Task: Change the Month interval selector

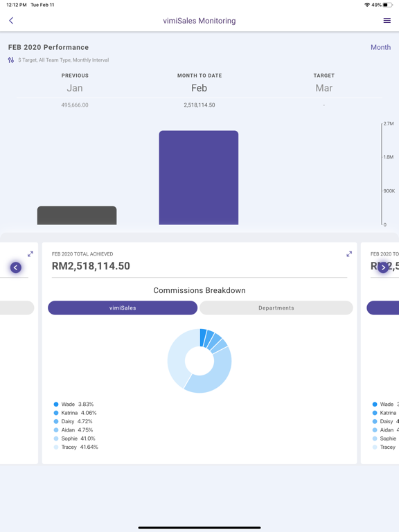Action: [x=380, y=47]
